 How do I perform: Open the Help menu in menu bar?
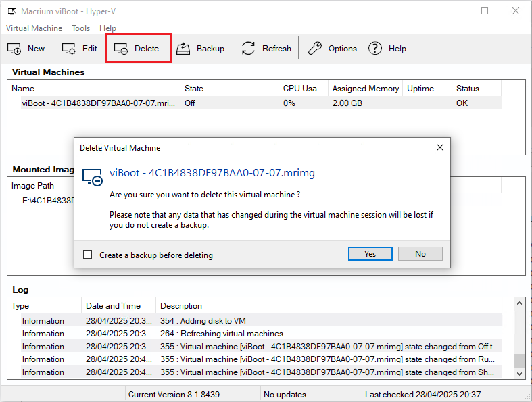click(107, 28)
